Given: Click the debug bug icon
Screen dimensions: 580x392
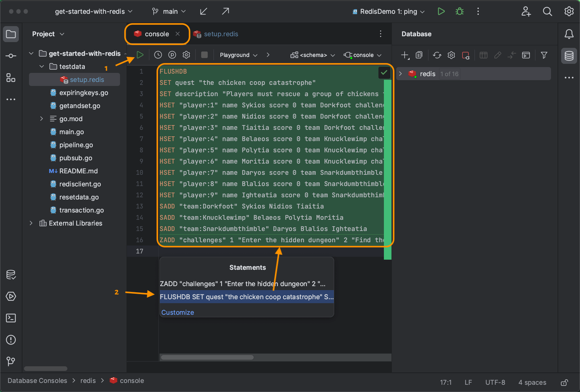Looking at the screenshot, I should coord(460,12).
